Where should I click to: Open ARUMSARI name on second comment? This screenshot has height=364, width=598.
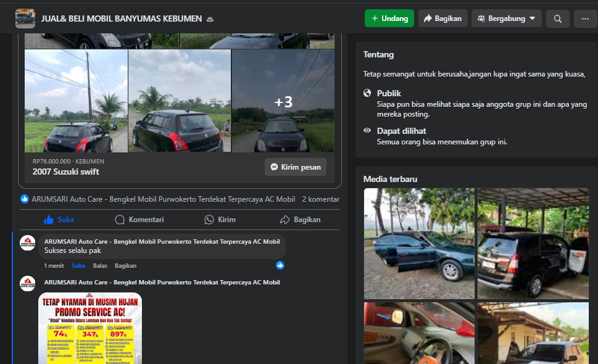tap(162, 282)
